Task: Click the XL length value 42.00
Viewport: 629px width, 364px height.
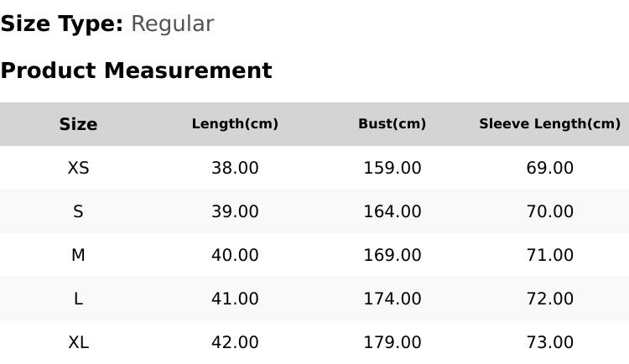Action: (x=235, y=342)
